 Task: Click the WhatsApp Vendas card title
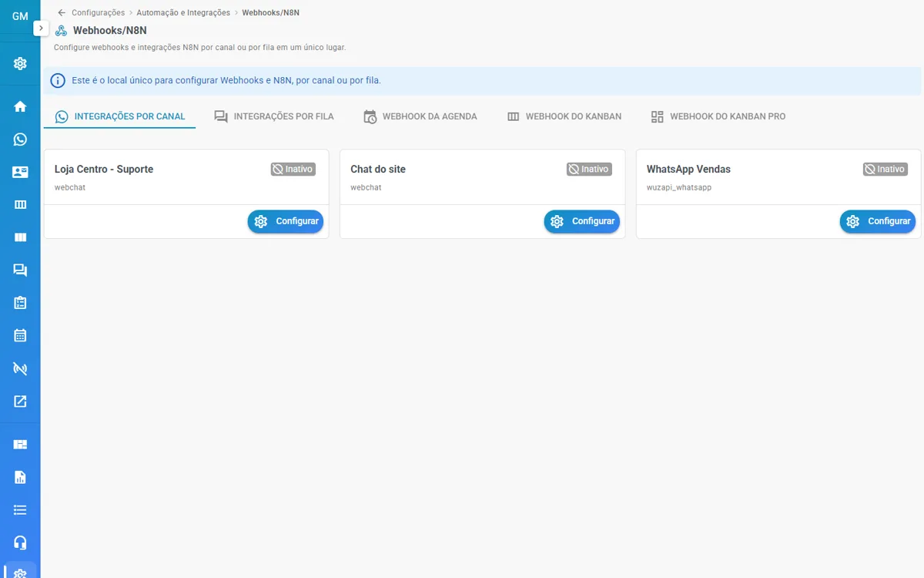[688, 169]
